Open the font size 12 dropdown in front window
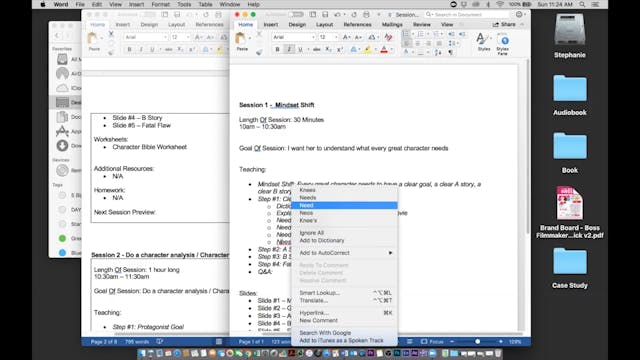This screenshot has width=640, height=360. click(336, 37)
